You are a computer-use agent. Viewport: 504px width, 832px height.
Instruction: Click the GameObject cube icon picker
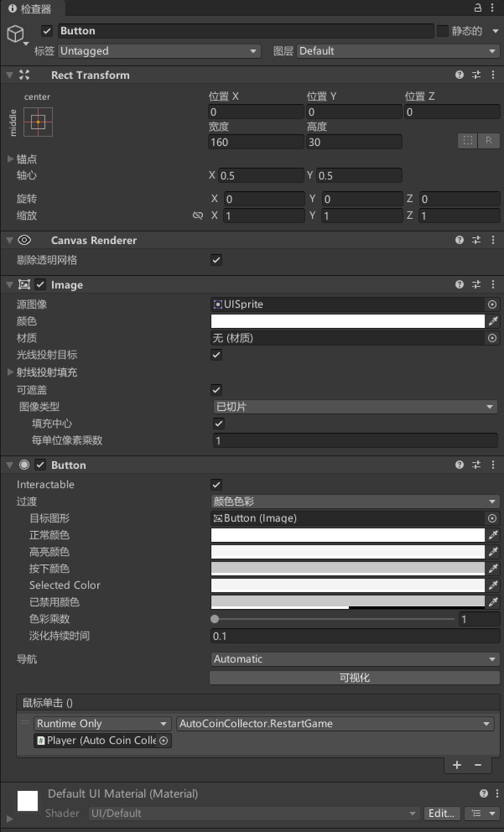click(17, 34)
